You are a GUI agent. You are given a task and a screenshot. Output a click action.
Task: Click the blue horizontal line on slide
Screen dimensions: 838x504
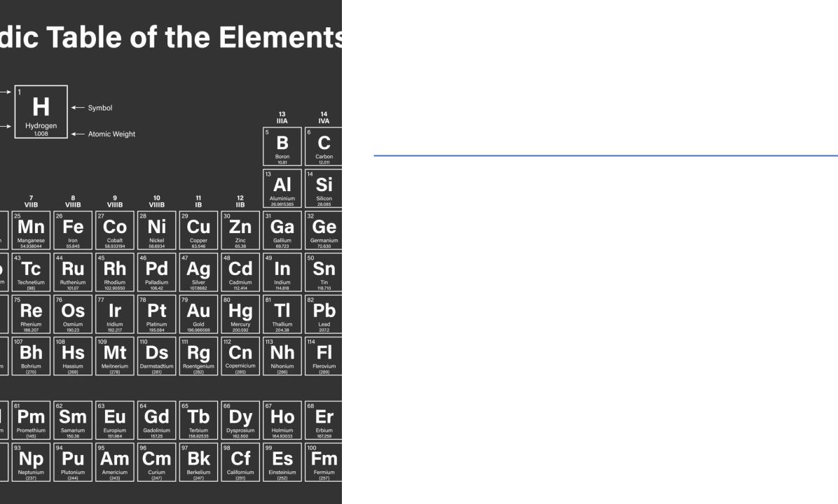coord(605,155)
